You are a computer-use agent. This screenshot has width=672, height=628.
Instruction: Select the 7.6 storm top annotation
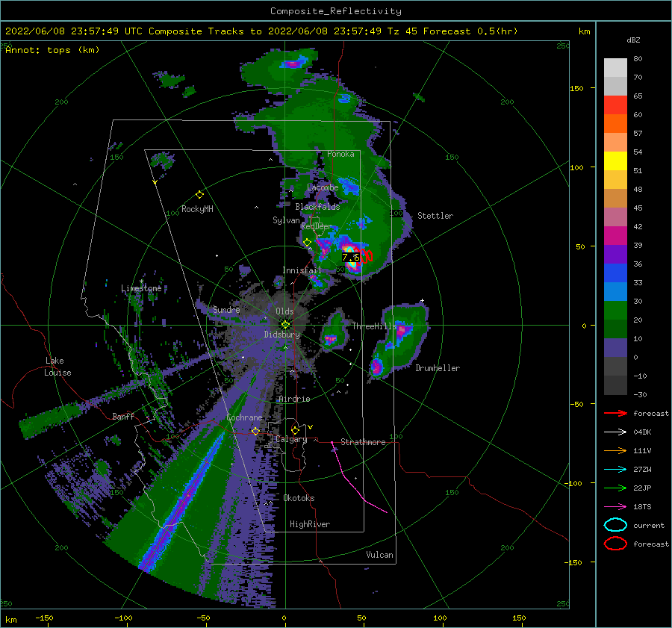(351, 257)
